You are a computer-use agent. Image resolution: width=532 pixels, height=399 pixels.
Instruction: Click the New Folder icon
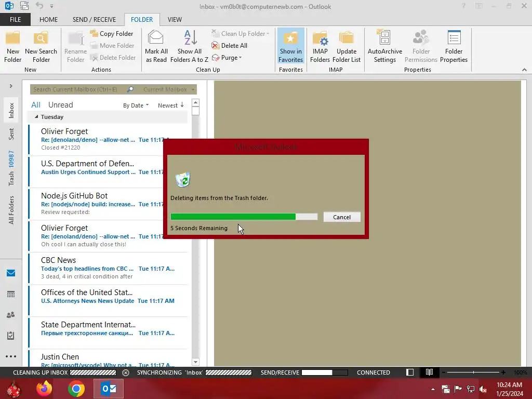pos(12,46)
